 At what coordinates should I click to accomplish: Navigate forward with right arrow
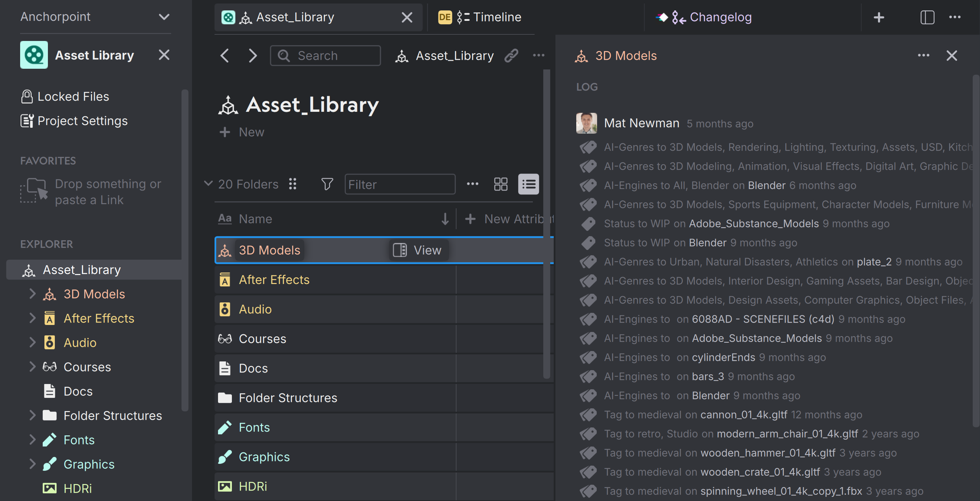(x=253, y=56)
